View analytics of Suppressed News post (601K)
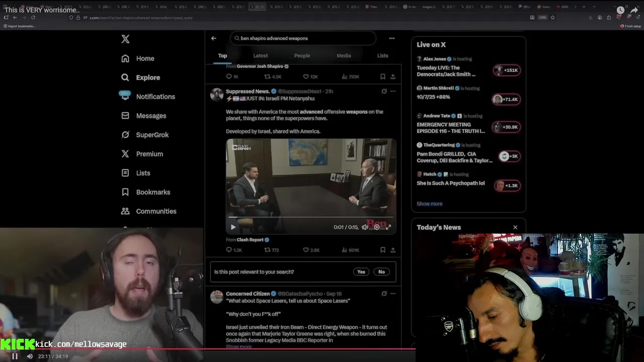644x362 pixels. point(351,250)
